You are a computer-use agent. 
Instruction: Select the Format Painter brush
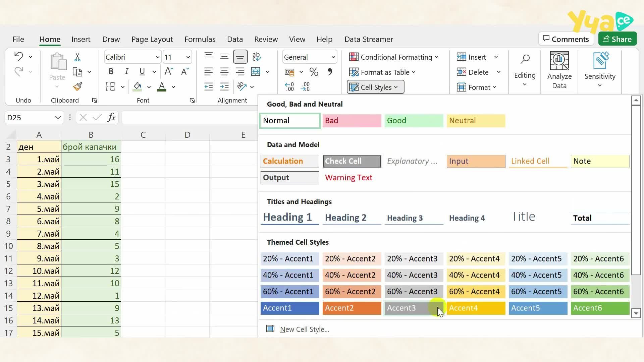click(x=77, y=87)
